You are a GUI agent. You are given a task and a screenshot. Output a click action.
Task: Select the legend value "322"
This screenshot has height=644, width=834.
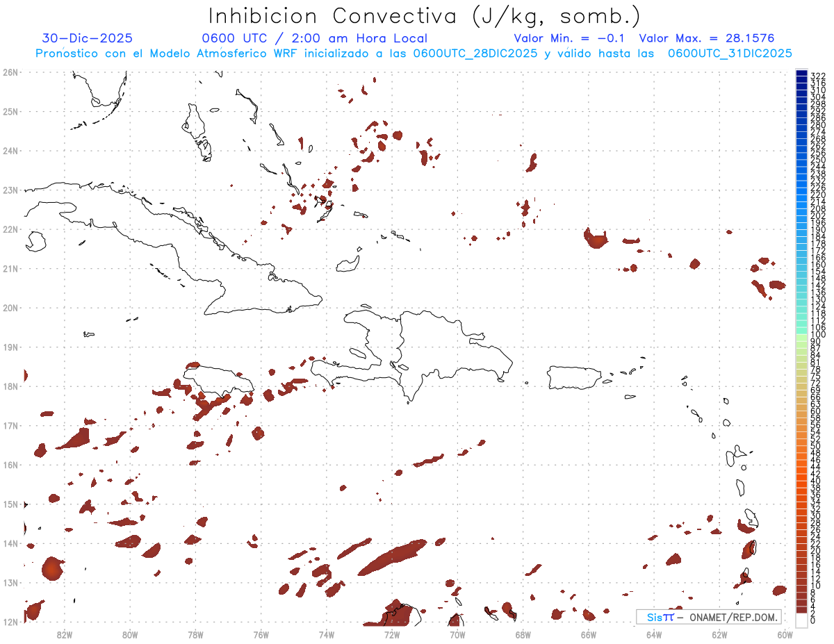click(x=817, y=75)
